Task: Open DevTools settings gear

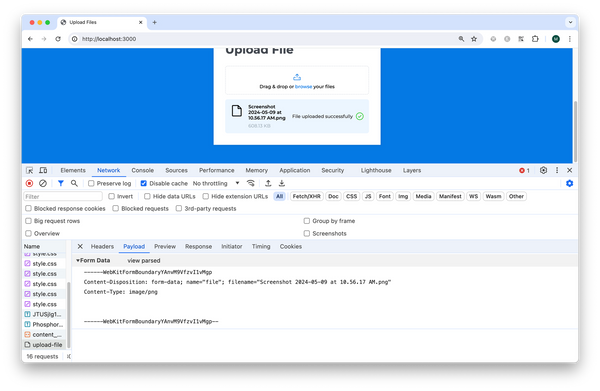Action: (543, 170)
